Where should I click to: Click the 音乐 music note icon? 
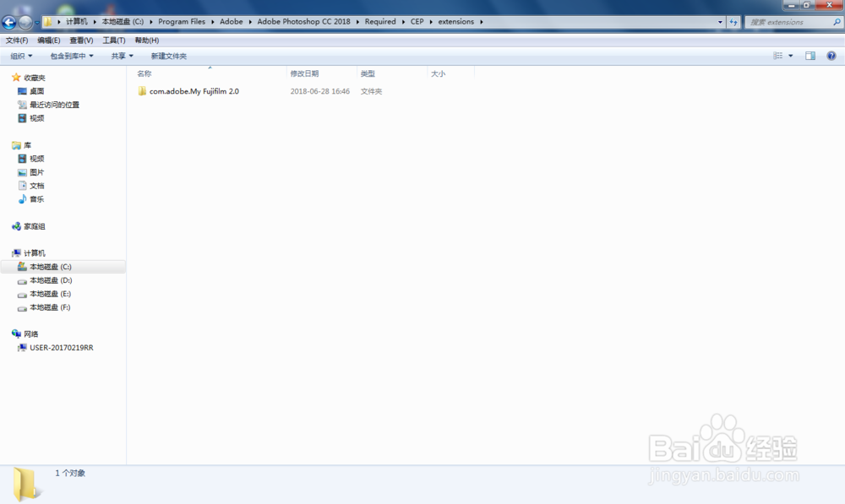pos(22,198)
